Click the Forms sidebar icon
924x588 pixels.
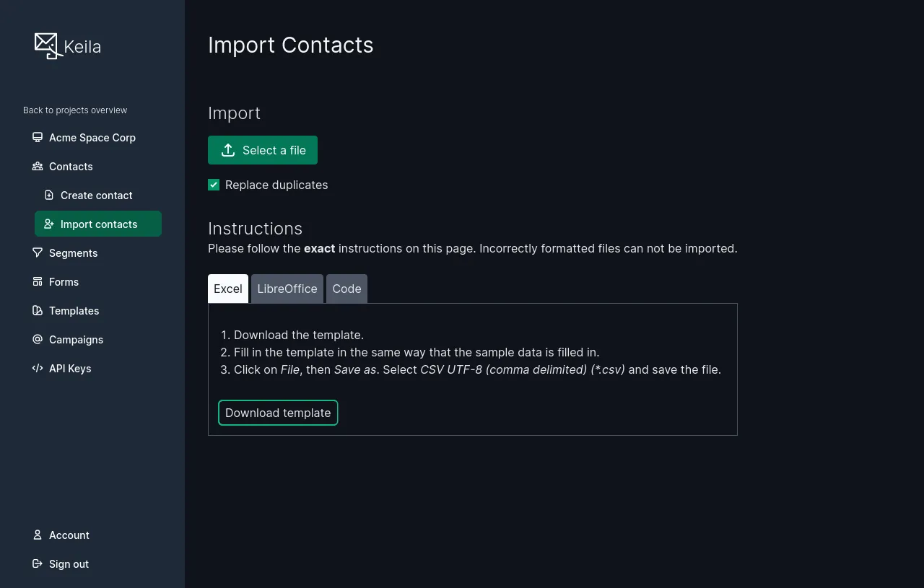[37, 281]
